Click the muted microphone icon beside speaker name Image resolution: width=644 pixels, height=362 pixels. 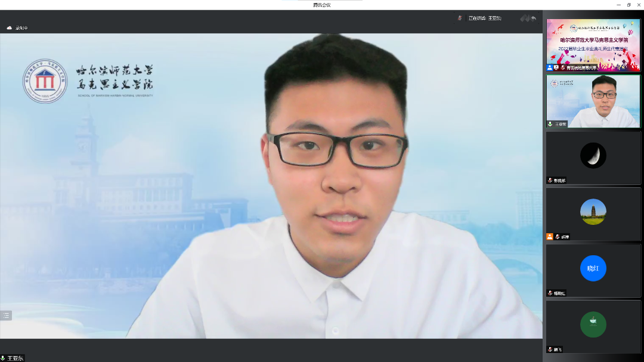(x=460, y=18)
